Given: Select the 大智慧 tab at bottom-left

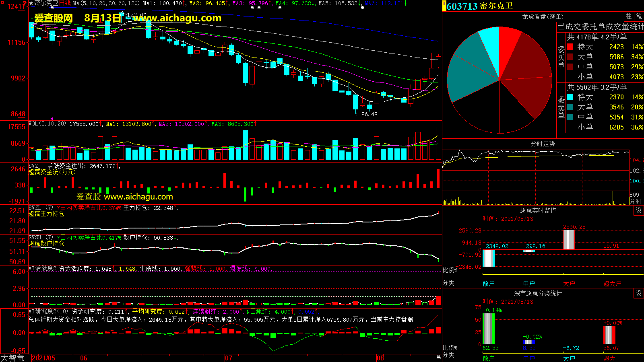Looking at the screenshot, I should coord(13,358).
